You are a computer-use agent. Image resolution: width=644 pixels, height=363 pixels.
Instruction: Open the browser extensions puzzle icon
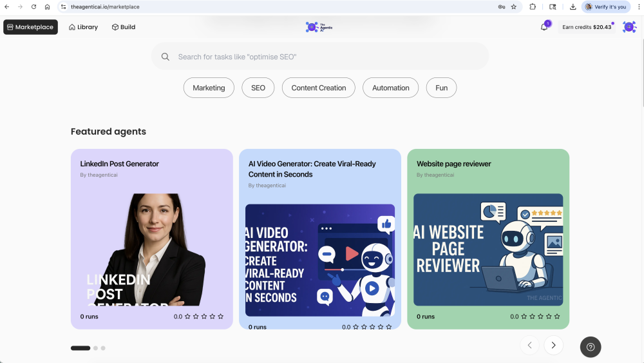tap(533, 7)
